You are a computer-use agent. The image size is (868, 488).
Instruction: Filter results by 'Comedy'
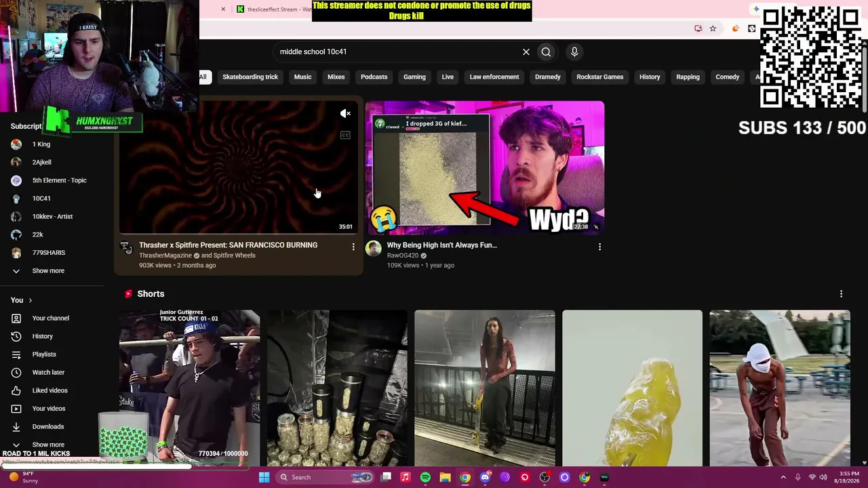click(728, 77)
